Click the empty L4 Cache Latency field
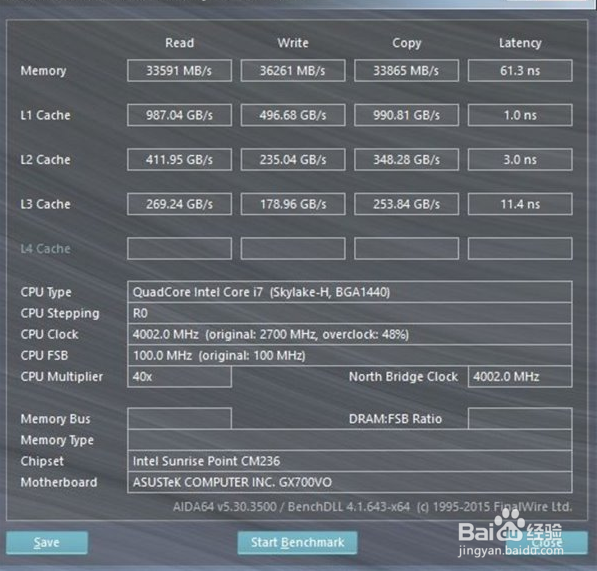597x571 pixels. (520, 249)
